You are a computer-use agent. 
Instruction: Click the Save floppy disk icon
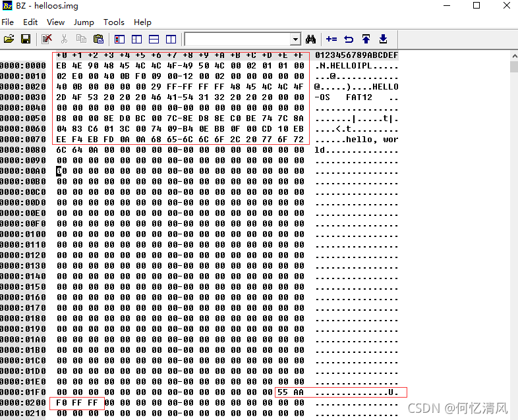26,39
